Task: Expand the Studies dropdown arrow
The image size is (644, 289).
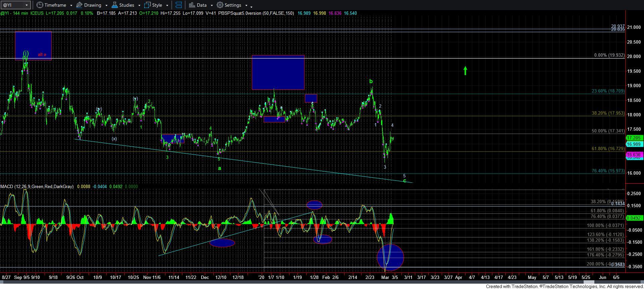Action: pyautogui.click(x=139, y=5)
